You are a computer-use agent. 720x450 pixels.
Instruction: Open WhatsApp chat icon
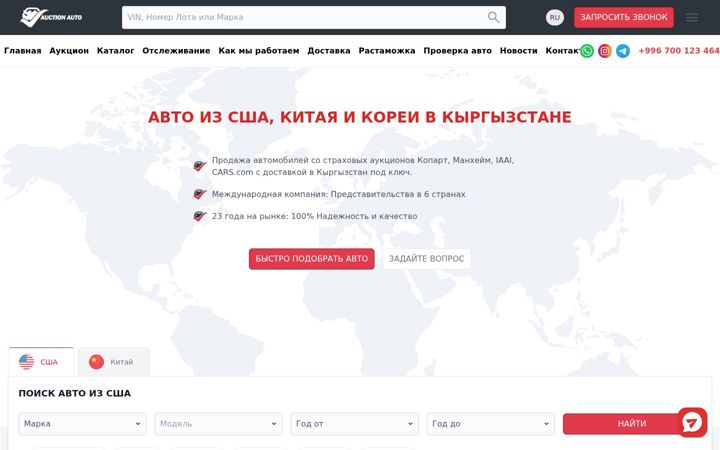pos(587,51)
